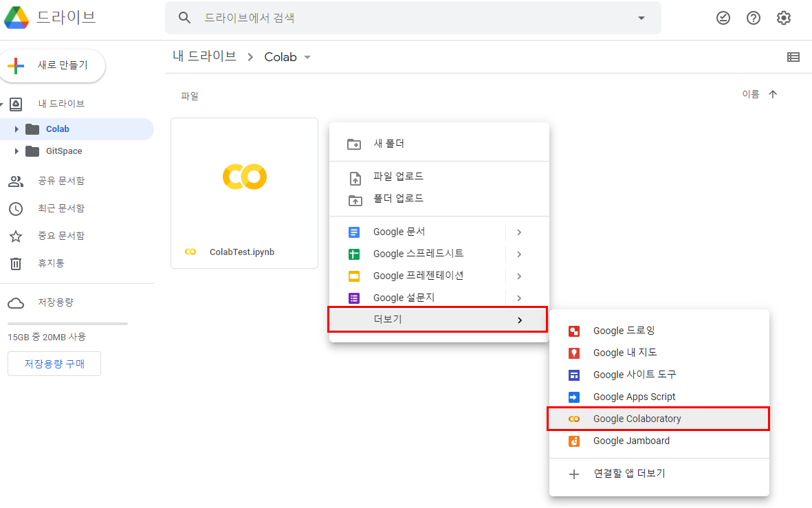812x508 pixels.
Task: Click the Google Drive logo
Action: click(17, 18)
